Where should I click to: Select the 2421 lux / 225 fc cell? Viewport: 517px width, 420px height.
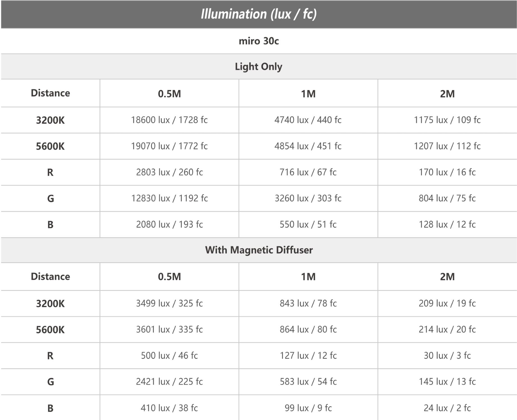169,382
